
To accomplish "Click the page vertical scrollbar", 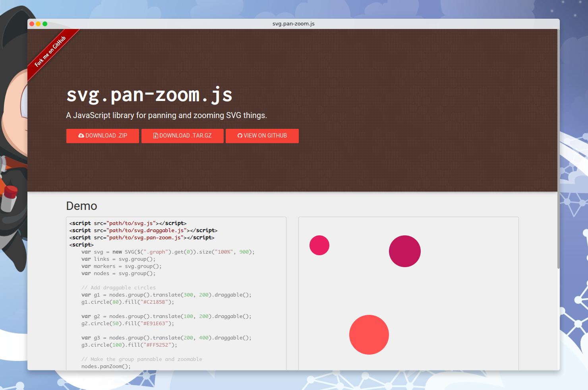I will pyautogui.click(x=559, y=149).
